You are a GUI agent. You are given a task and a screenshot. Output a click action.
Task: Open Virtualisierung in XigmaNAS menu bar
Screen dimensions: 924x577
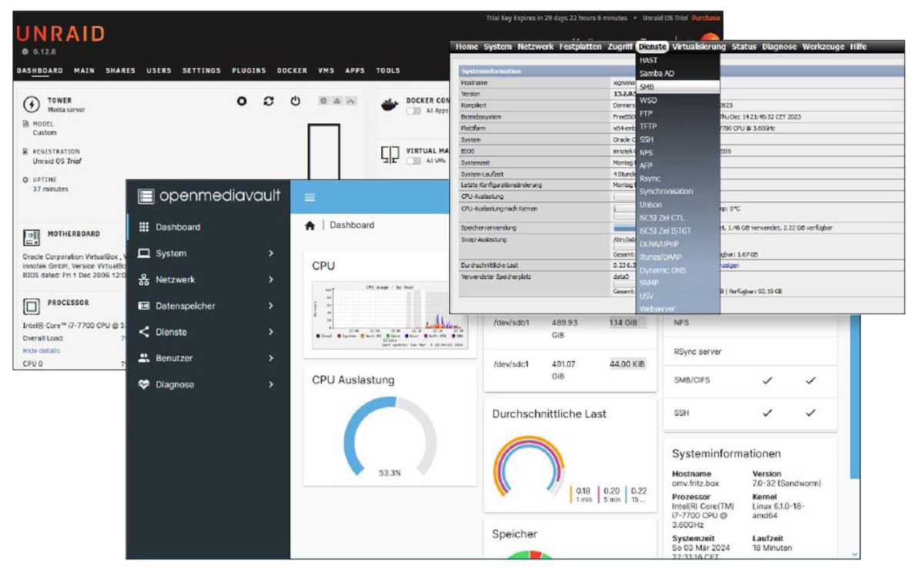(x=698, y=47)
